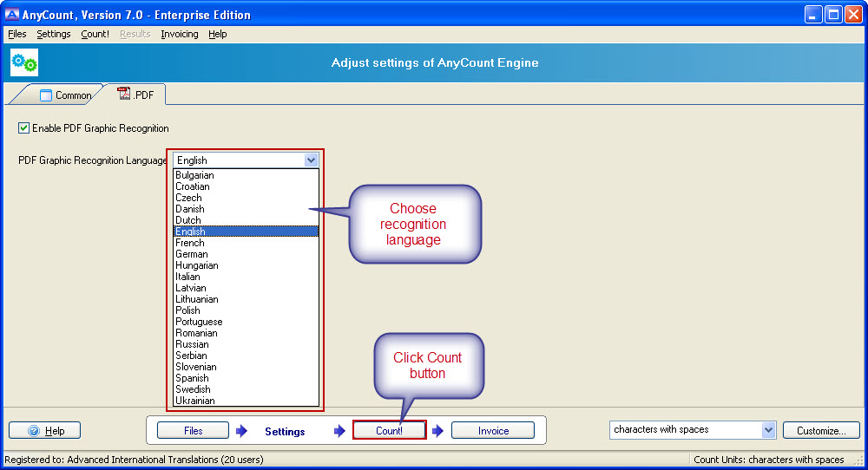Screen dimensions: 868x470
Task: Select Ukrainian in language list
Action: (247, 401)
